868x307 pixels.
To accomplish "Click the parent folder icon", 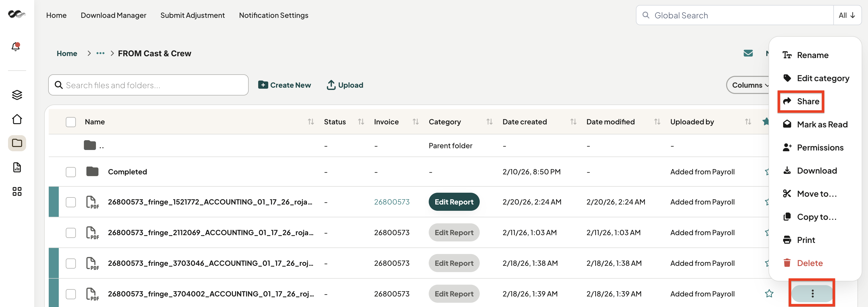I will (90, 145).
